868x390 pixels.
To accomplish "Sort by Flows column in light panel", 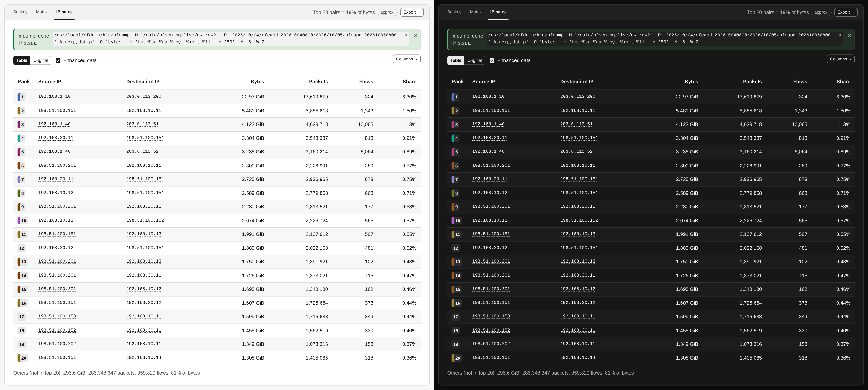I will (366, 82).
